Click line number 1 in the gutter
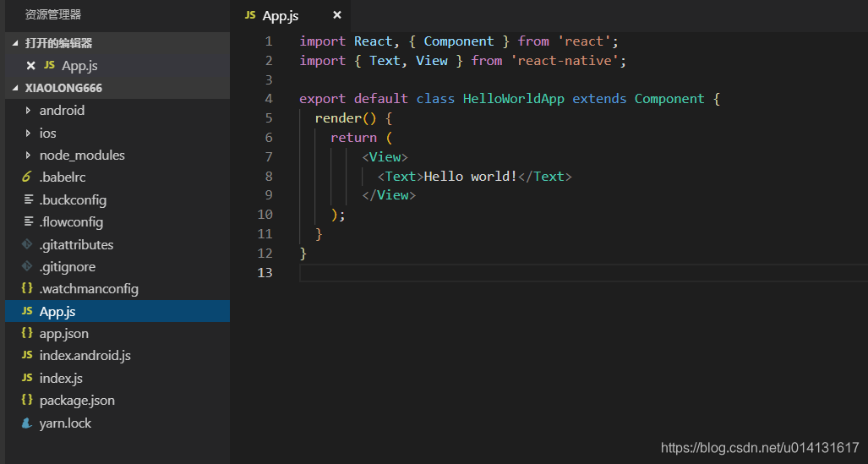 (269, 41)
